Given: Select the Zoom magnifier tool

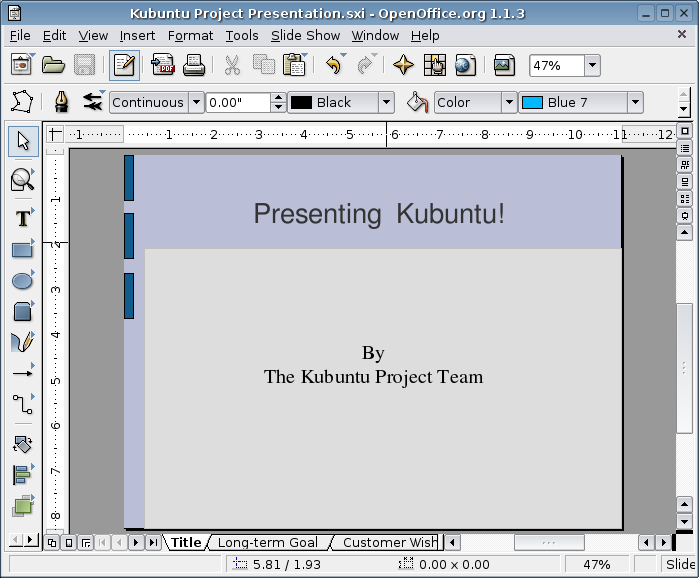Looking at the screenshot, I should tap(22, 180).
